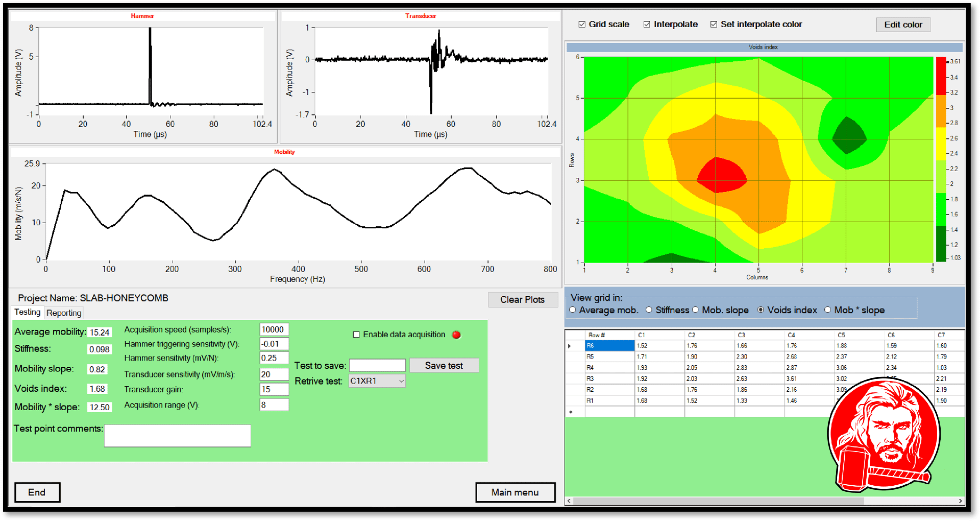Return to the Main menu

tap(515, 492)
